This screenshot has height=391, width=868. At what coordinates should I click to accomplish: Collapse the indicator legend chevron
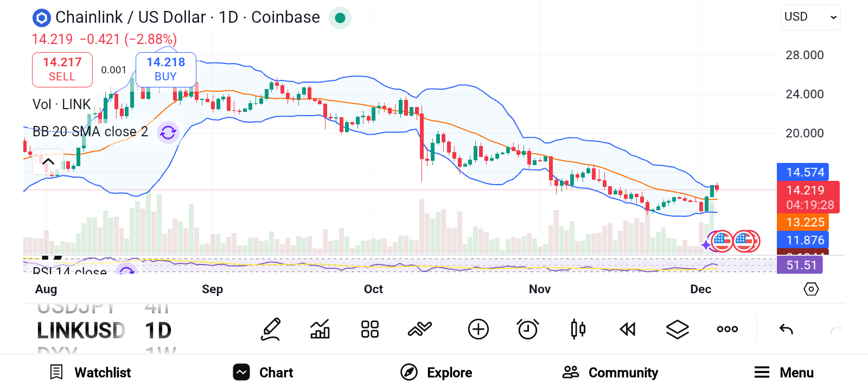pyautogui.click(x=48, y=162)
